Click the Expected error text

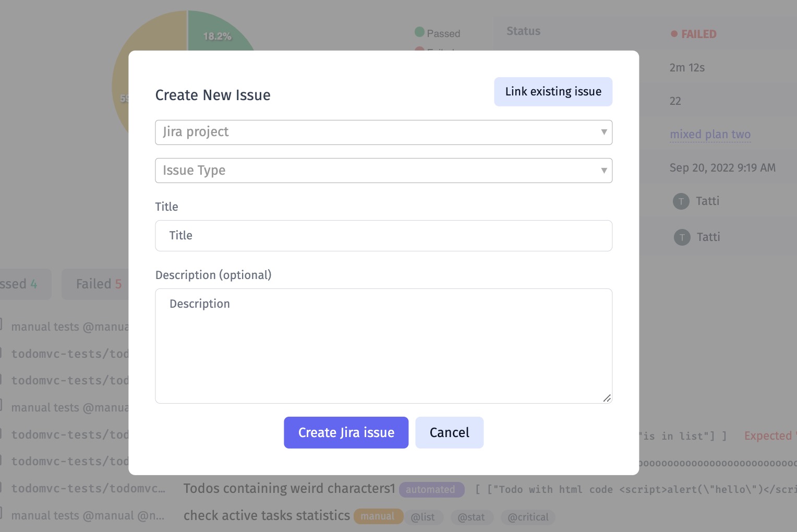(769, 436)
